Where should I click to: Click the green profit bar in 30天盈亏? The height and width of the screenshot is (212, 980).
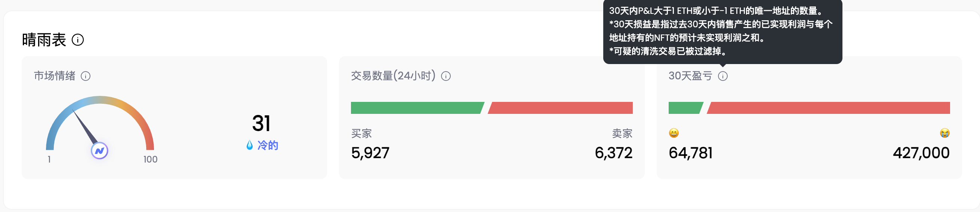click(685, 108)
